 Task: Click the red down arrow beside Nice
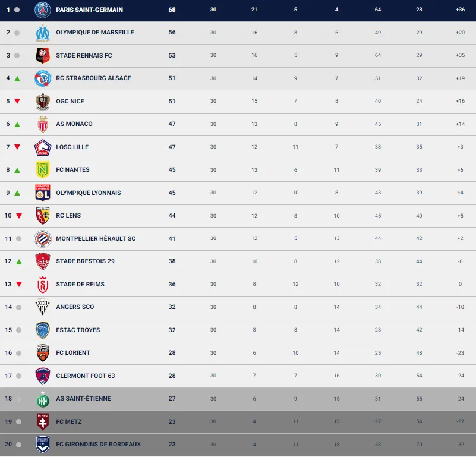[x=18, y=102]
